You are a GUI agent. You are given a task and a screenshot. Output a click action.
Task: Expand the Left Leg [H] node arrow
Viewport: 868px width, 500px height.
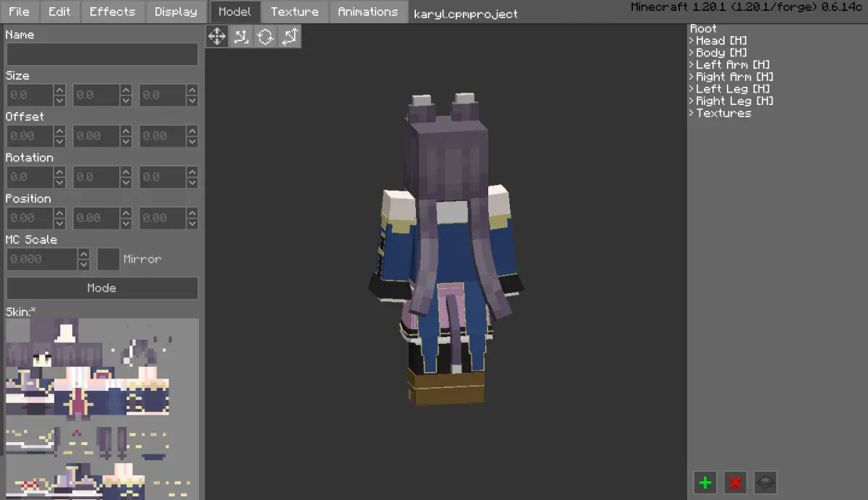[692, 89]
